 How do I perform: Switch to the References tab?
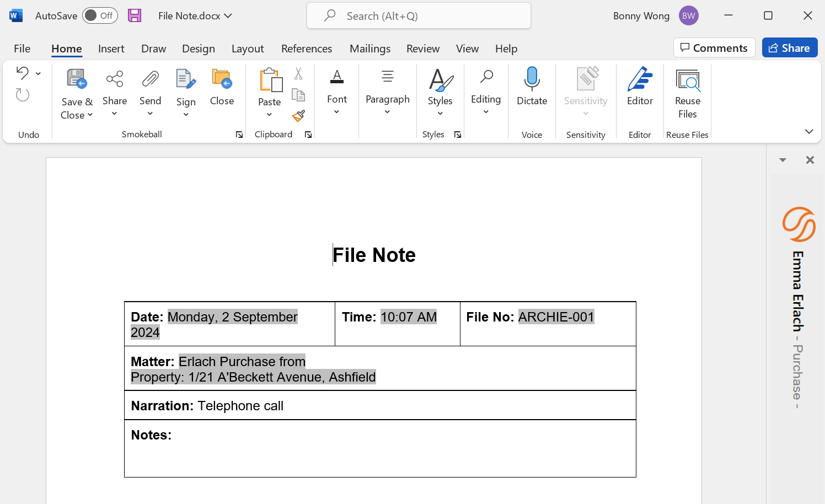click(x=307, y=49)
